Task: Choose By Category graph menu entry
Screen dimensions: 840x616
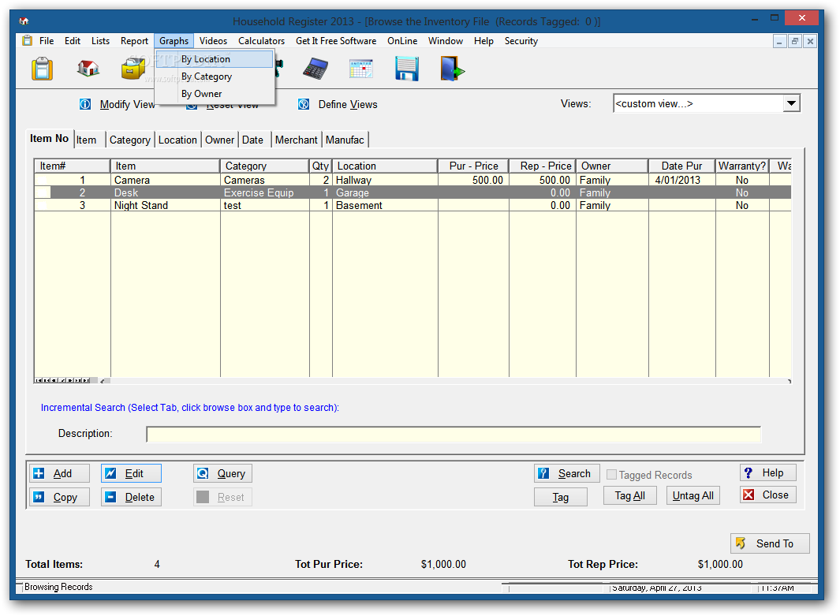Action: click(x=215, y=77)
